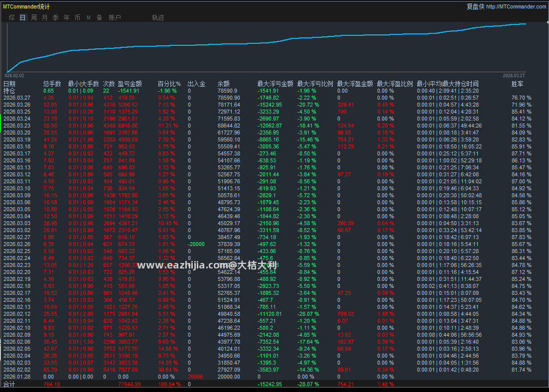Screen dimensions: 549x392
Task: Click profit amount 6916.86
Action: coord(128,126)
